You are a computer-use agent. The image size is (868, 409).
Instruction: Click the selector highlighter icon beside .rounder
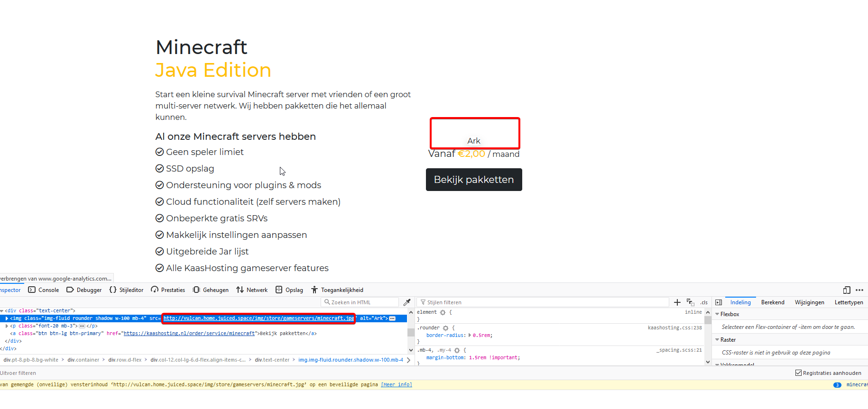tap(445, 328)
